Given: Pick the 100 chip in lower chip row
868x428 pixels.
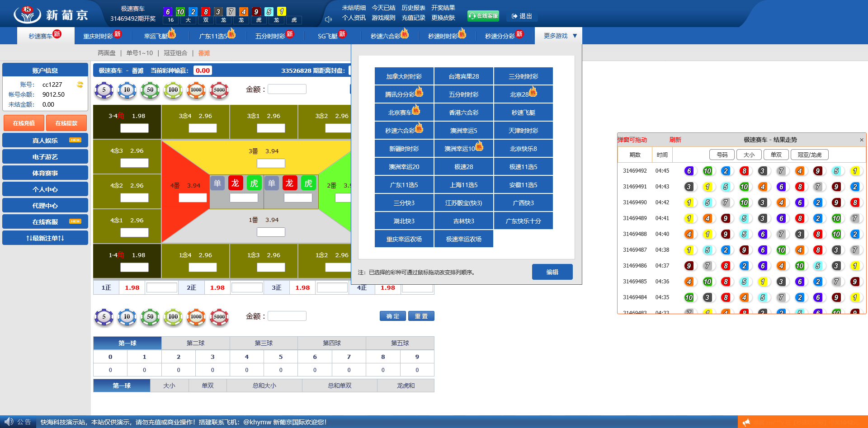Looking at the screenshot, I should point(173,317).
